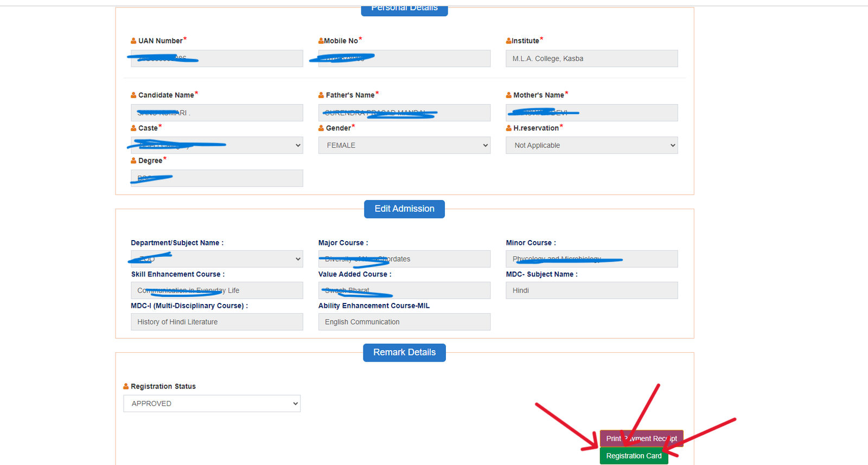Click the 'MDC- Subject Name :' label

(x=542, y=274)
